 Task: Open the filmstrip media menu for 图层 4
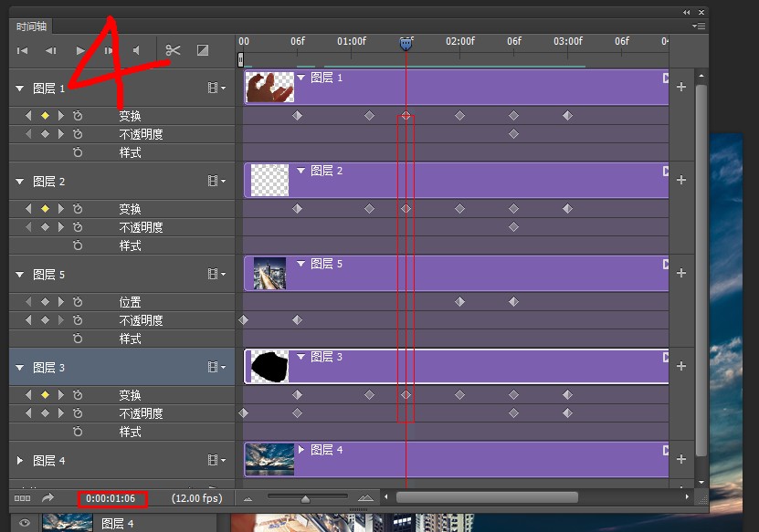pos(216,460)
